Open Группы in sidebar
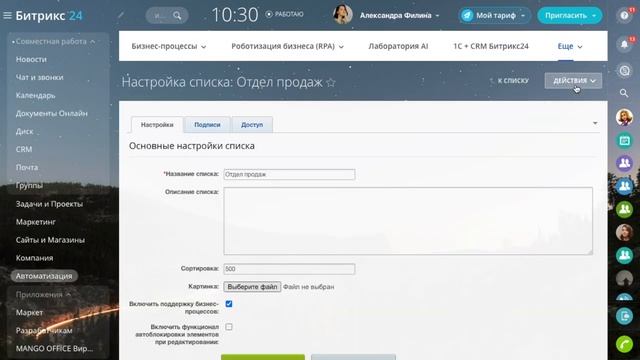The width and height of the screenshot is (640, 360). pos(29,185)
